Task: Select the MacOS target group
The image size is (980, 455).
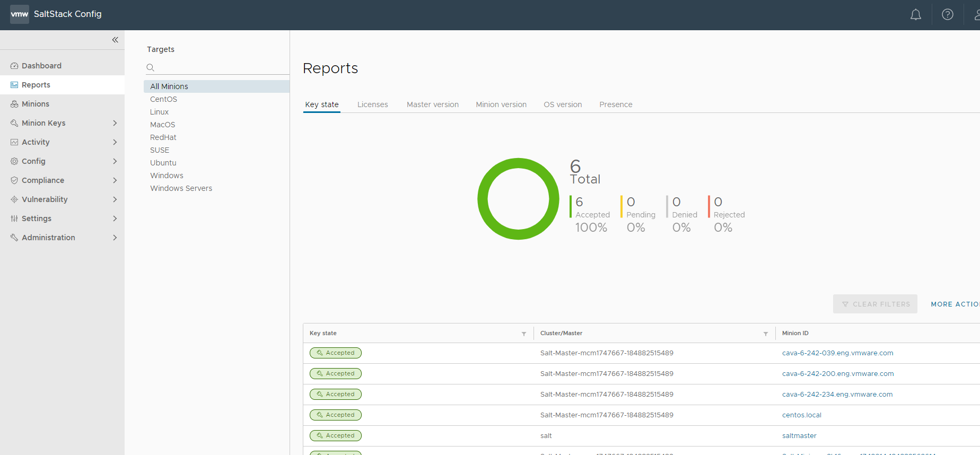Action: point(162,125)
